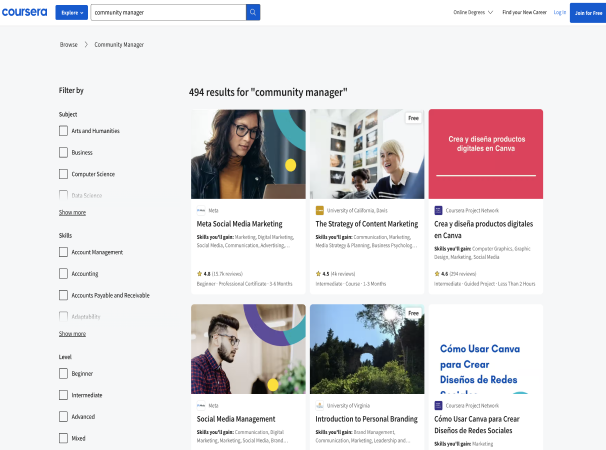
Task: Check the Data Science subject filter
Action: [63, 195]
